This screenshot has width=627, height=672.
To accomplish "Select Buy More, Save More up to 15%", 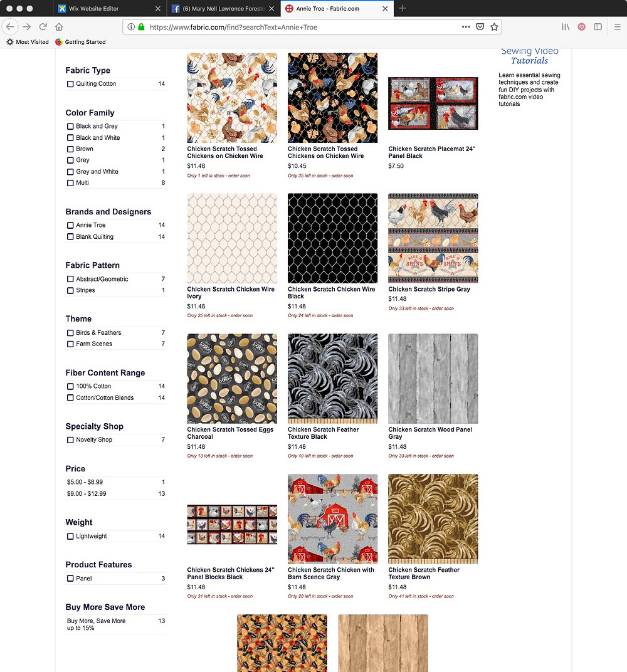I will [x=97, y=624].
